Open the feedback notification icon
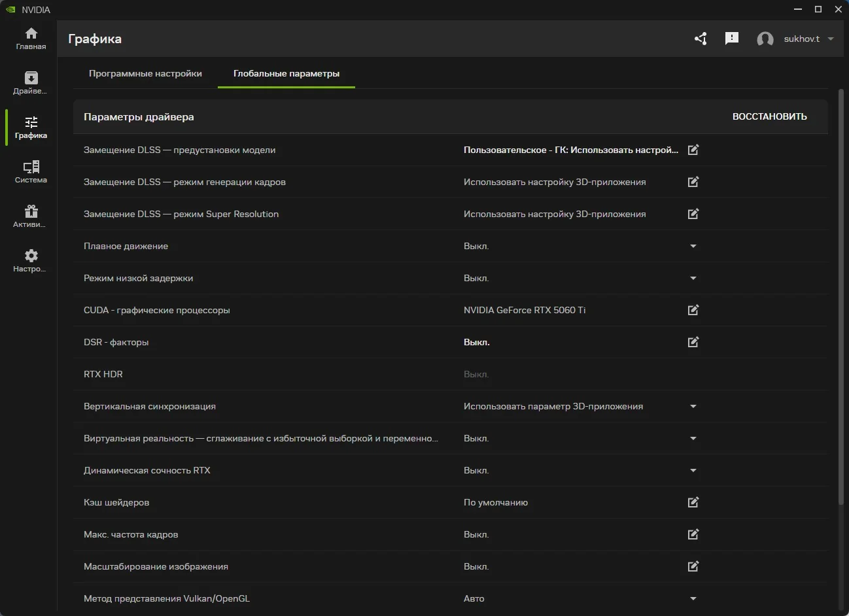Image resolution: width=849 pixels, height=616 pixels. click(732, 39)
